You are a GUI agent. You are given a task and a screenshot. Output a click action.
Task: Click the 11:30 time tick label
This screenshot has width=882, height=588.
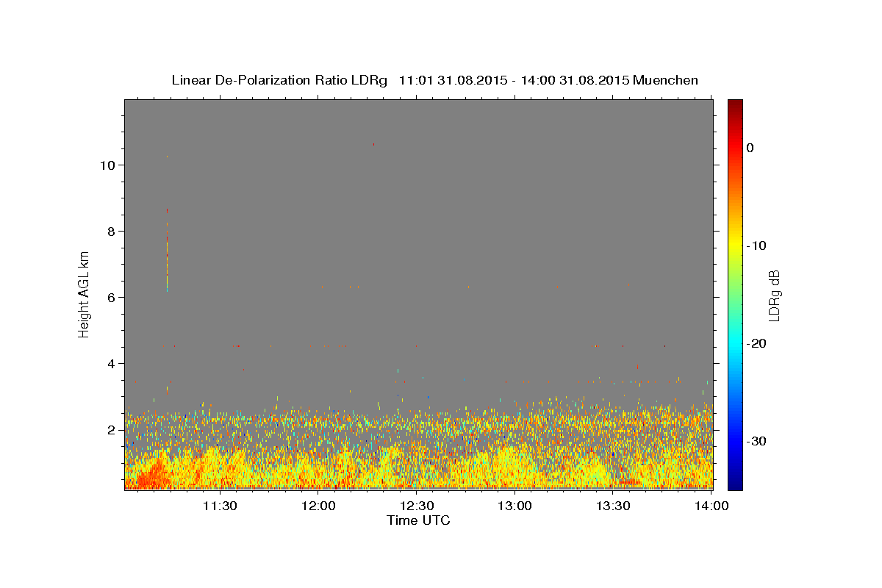coord(220,506)
